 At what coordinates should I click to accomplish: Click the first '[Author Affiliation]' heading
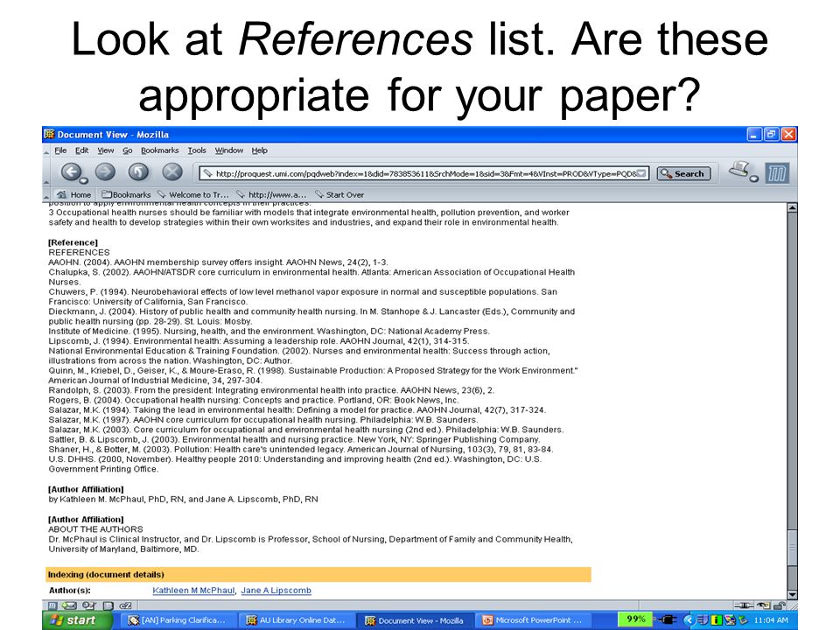pyautogui.click(x=86, y=489)
